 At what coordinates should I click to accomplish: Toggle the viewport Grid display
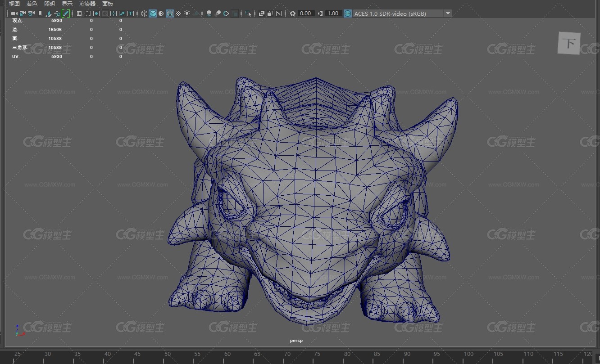pyautogui.click(x=79, y=13)
